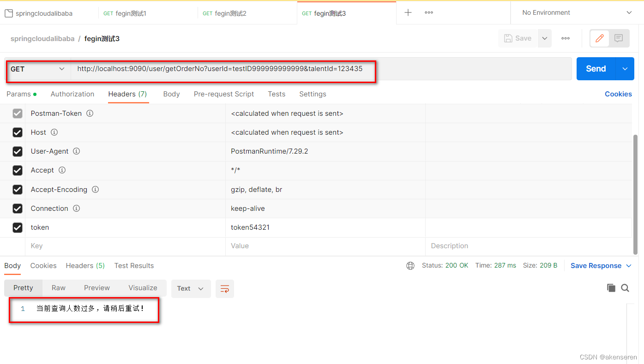
Task: Click the collection icon beside springcloudalibaba
Action: click(x=7, y=13)
